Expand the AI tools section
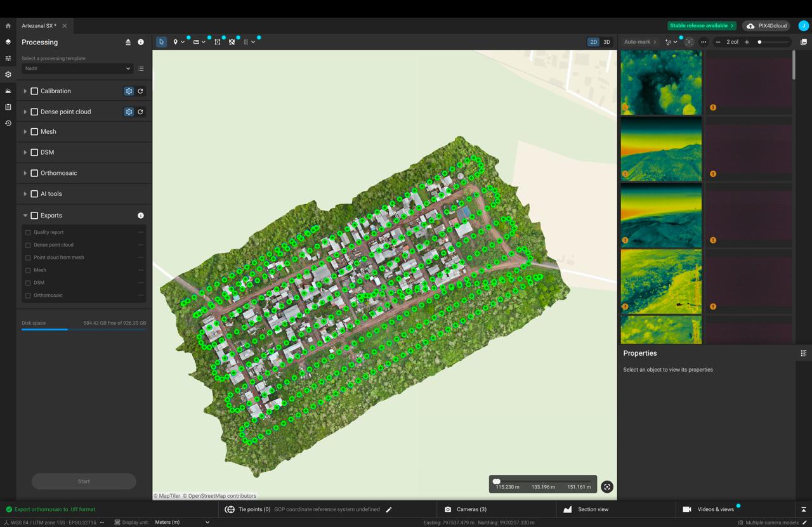 pos(25,194)
